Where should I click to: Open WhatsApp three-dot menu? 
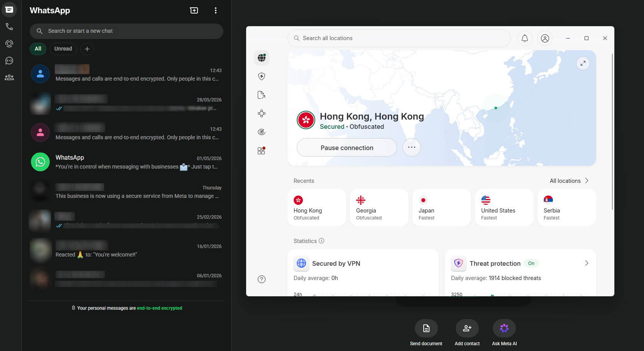tap(216, 10)
